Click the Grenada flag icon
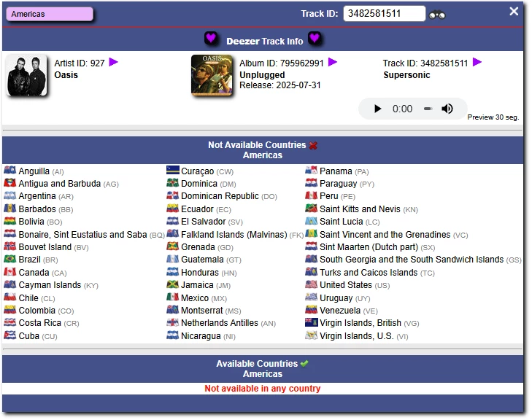Screen dimensions: 532x420 pos(173,246)
